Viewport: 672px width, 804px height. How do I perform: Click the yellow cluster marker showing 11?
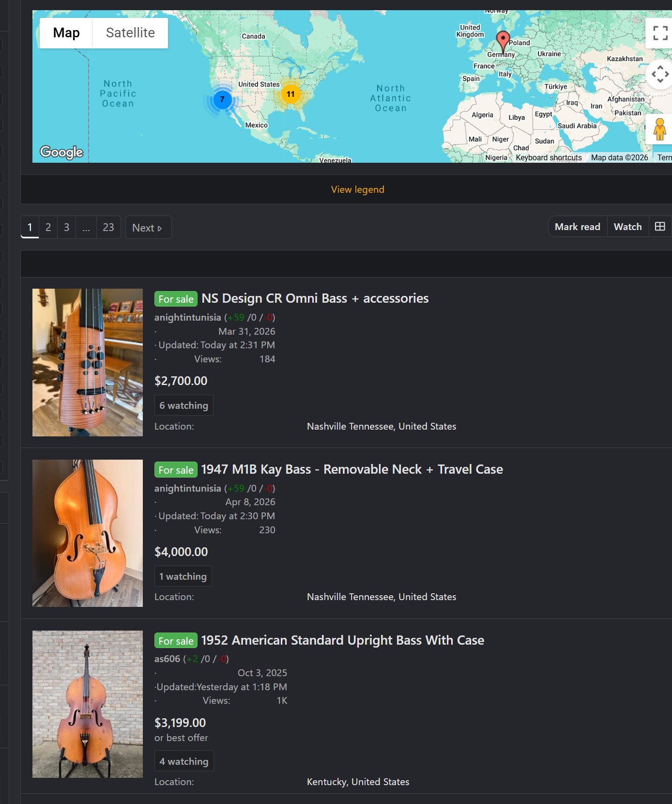pos(290,94)
